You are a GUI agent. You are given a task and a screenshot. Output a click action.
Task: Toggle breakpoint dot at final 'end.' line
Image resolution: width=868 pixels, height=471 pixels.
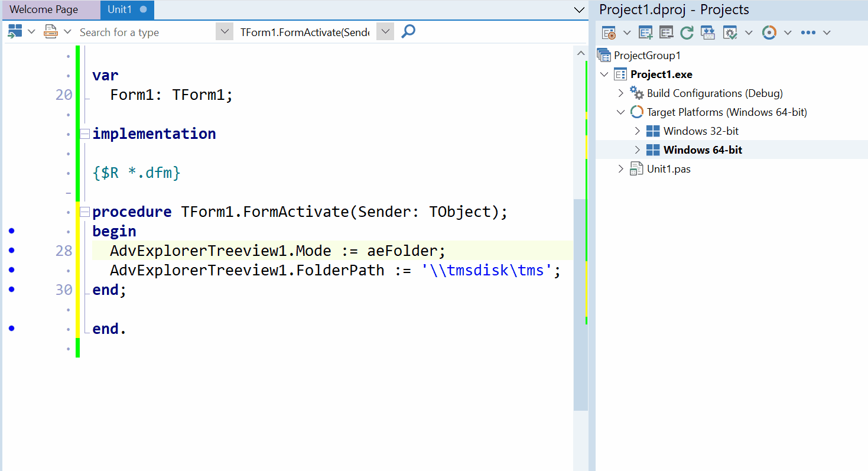click(x=11, y=328)
